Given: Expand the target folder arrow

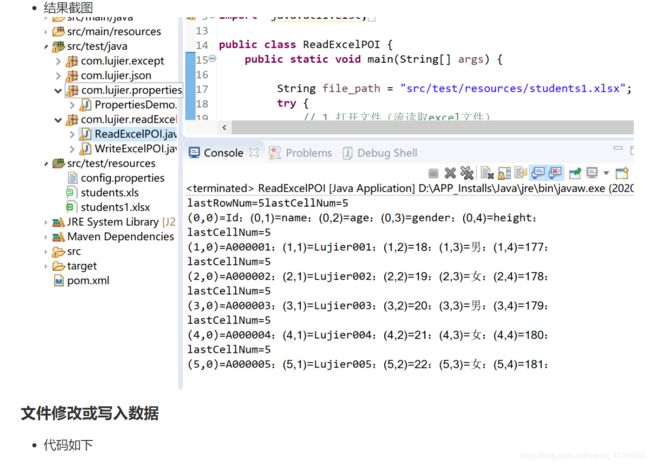Looking at the screenshot, I should pyautogui.click(x=46, y=266).
